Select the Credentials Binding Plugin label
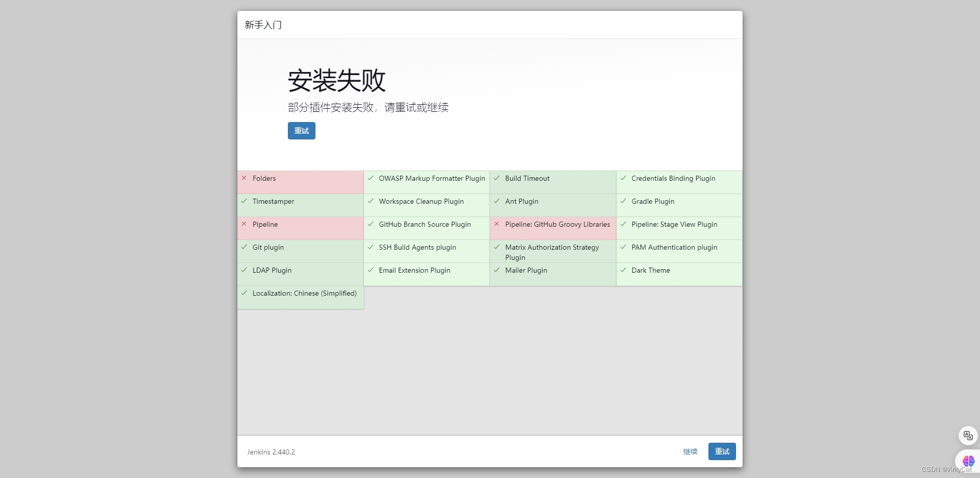 [673, 178]
